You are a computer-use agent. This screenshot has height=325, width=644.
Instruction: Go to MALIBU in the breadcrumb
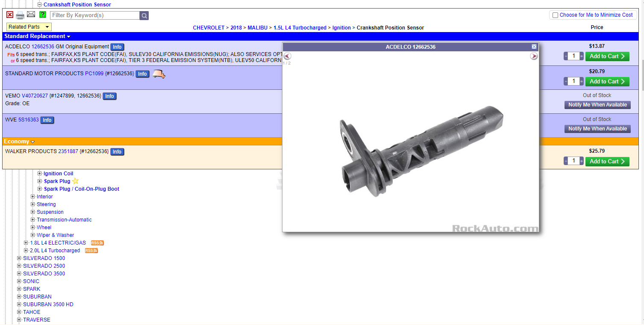click(x=258, y=28)
